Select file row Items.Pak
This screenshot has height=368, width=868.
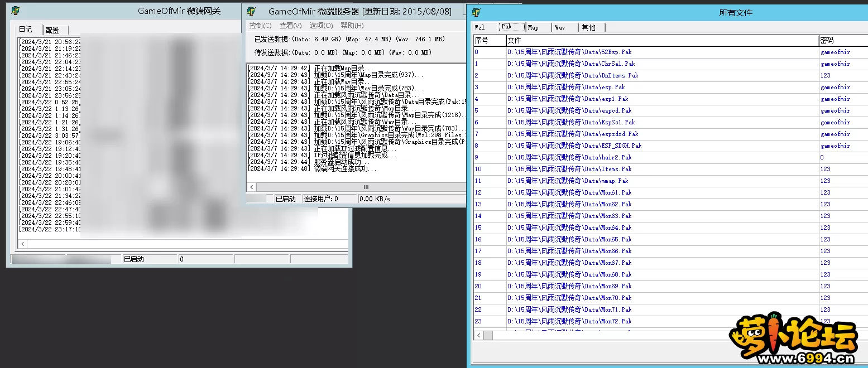pyautogui.click(x=670, y=169)
